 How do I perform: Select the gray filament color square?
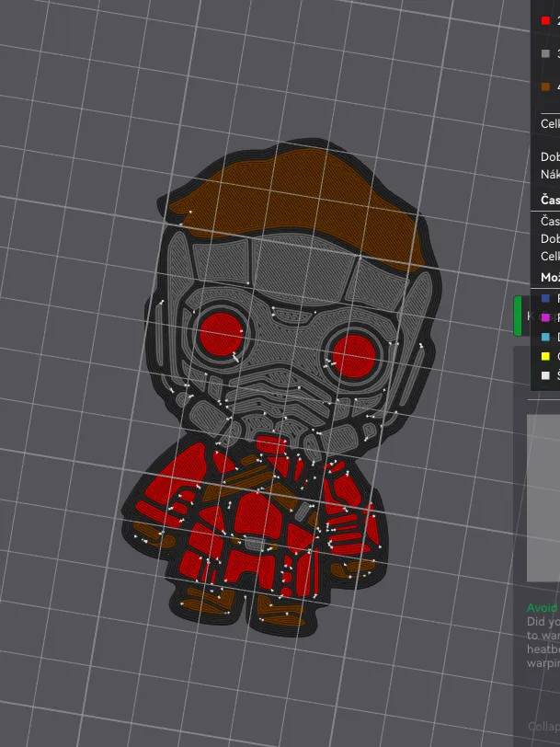coord(546,53)
